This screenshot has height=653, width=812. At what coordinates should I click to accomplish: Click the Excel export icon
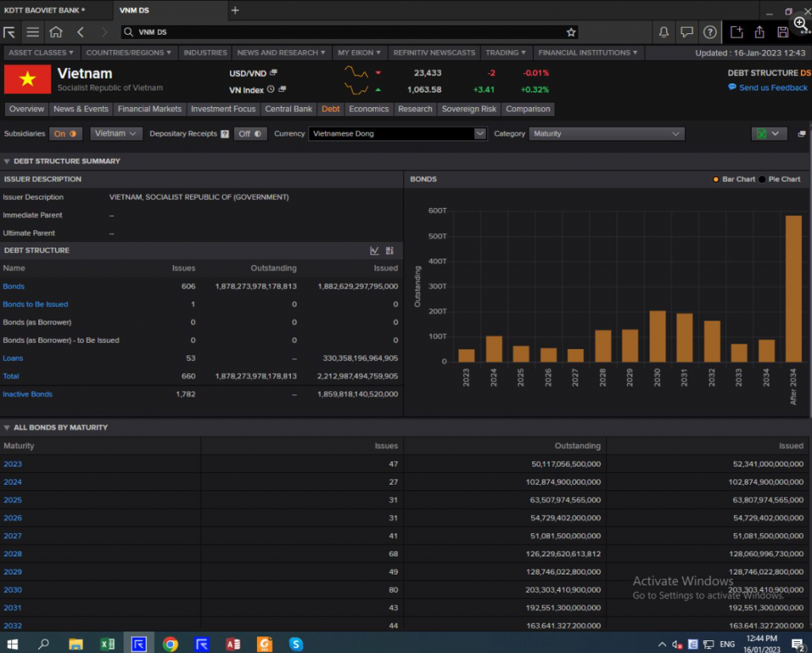[x=762, y=134]
